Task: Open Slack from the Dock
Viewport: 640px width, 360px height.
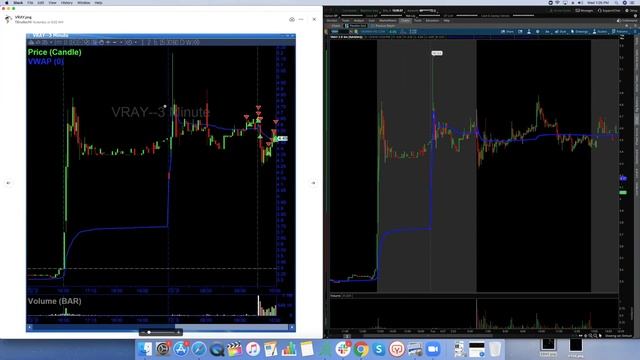Action: click(343, 349)
